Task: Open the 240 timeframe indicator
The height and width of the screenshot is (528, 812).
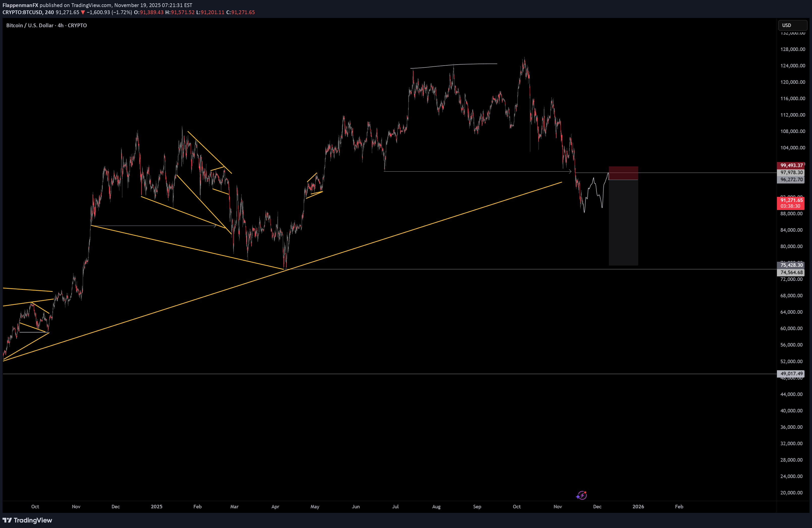Action: coord(49,12)
